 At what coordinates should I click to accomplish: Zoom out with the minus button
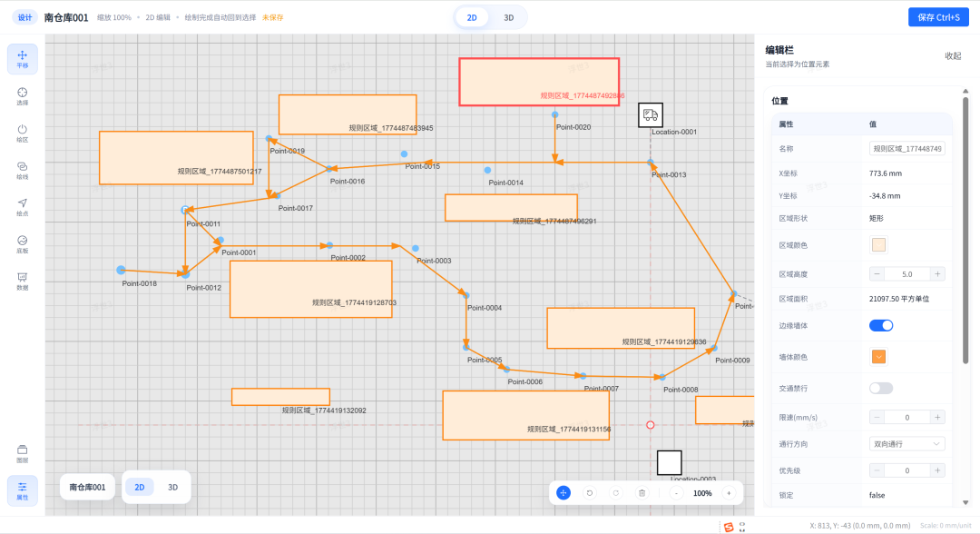tap(676, 493)
